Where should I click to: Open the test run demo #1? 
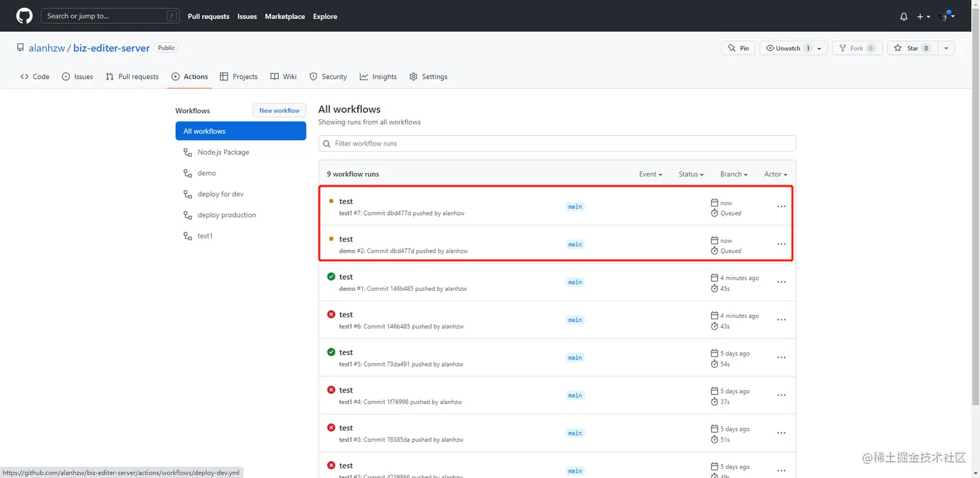[346, 277]
